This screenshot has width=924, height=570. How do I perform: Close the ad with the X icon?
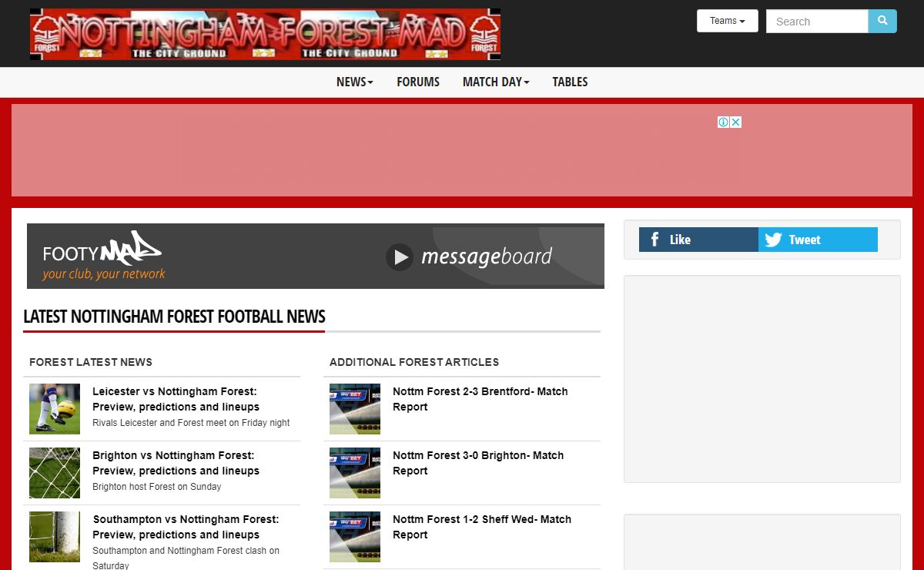pyautogui.click(x=736, y=122)
